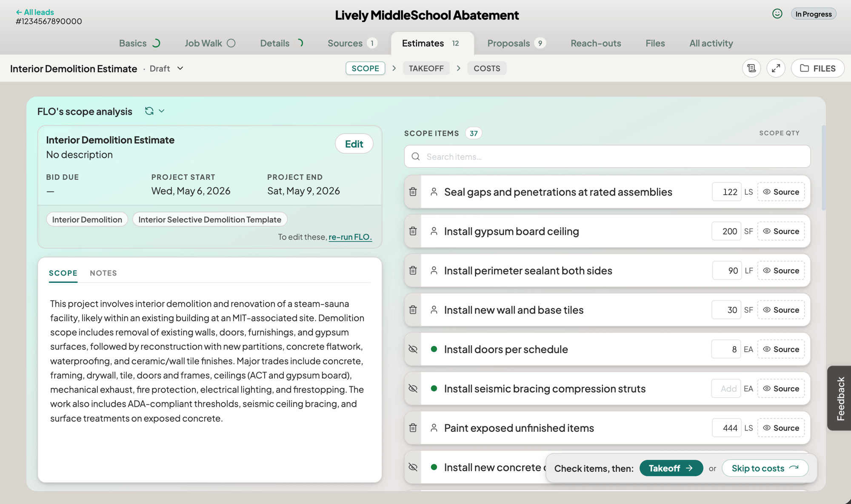Screen dimensions: 851x504
Task: Open the Feedback side tab
Action: coord(840,398)
